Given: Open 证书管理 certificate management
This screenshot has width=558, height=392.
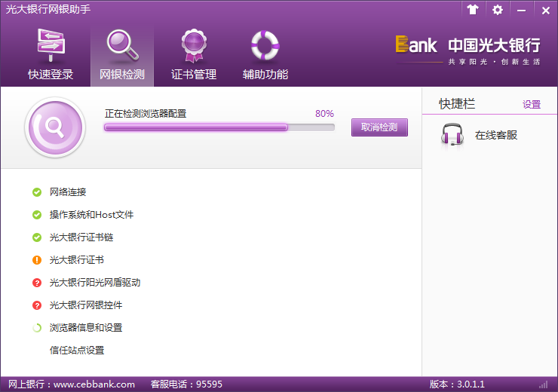Looking at the screenshot, I should 194,47.
